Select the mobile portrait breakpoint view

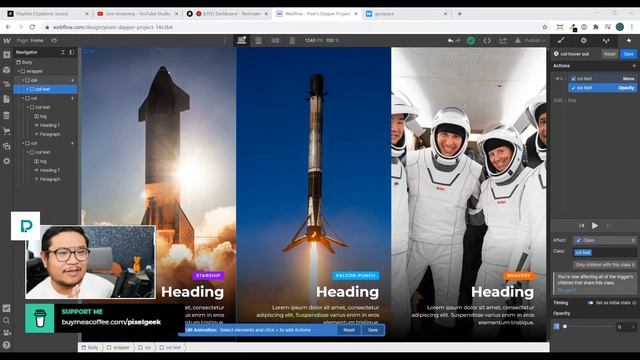pos(292,40)
